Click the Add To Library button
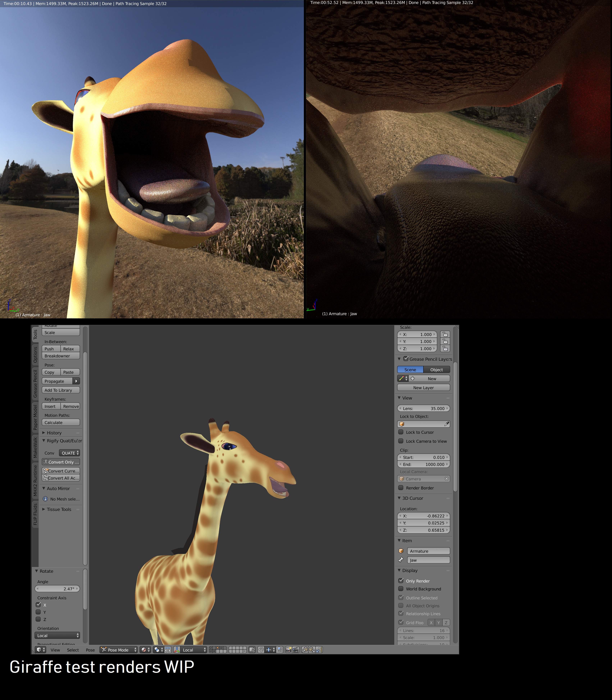 point(61,390)
